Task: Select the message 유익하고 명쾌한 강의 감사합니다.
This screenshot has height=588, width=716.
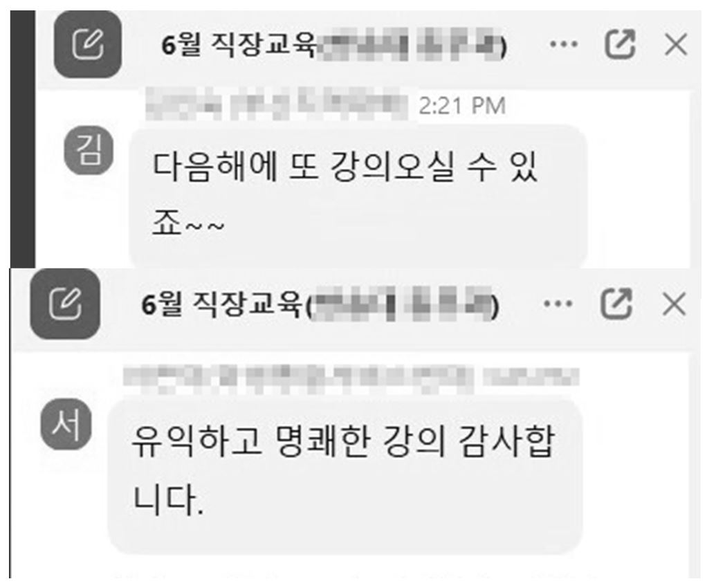Action: pos(345,477)
